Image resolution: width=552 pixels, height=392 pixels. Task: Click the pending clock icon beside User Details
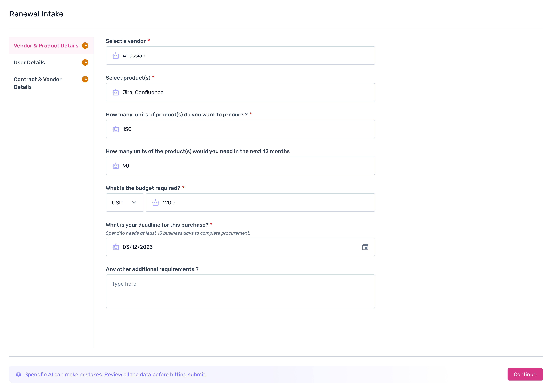[85, 62]
